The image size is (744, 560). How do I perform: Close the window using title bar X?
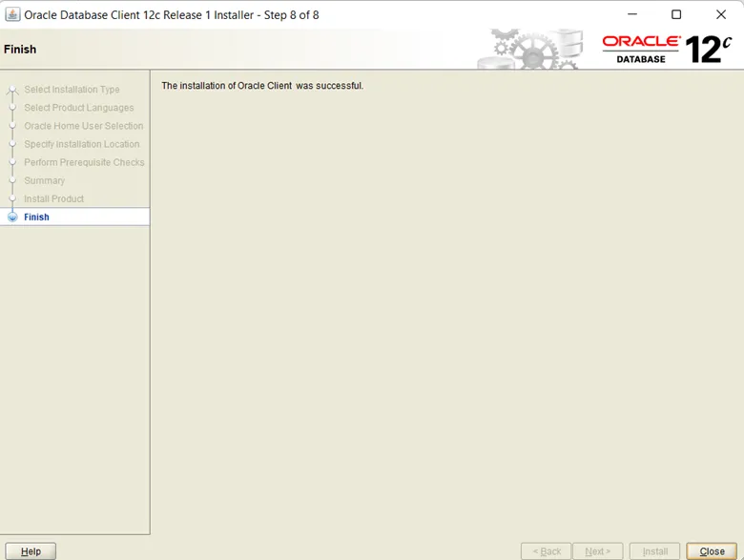721,14
